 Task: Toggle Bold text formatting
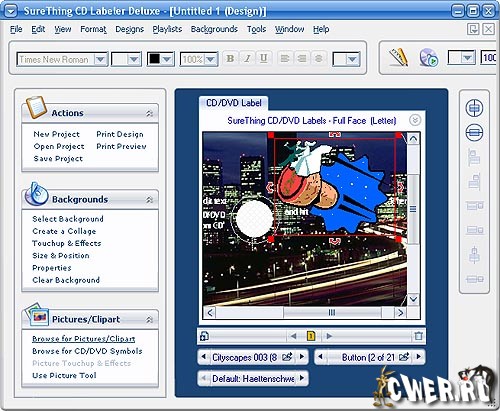(230, 59)
